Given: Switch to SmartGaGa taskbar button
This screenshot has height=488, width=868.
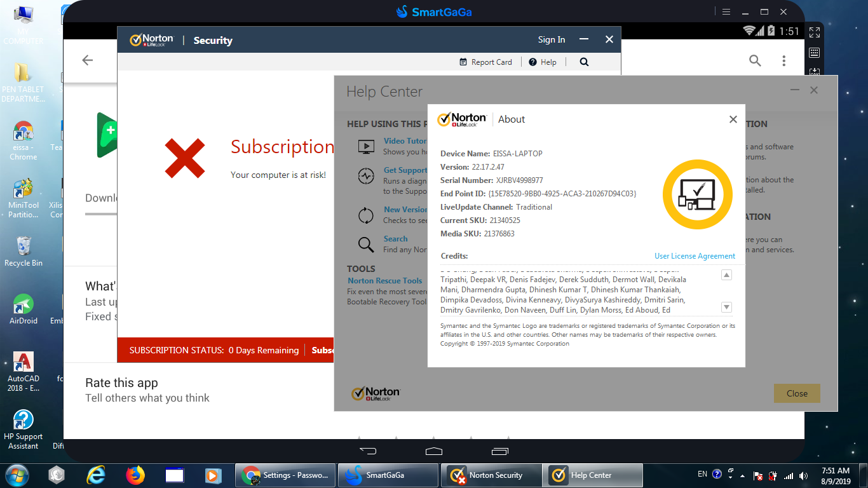Looking at the screenshot, I should pyautogui.click(x=388, y=475).
